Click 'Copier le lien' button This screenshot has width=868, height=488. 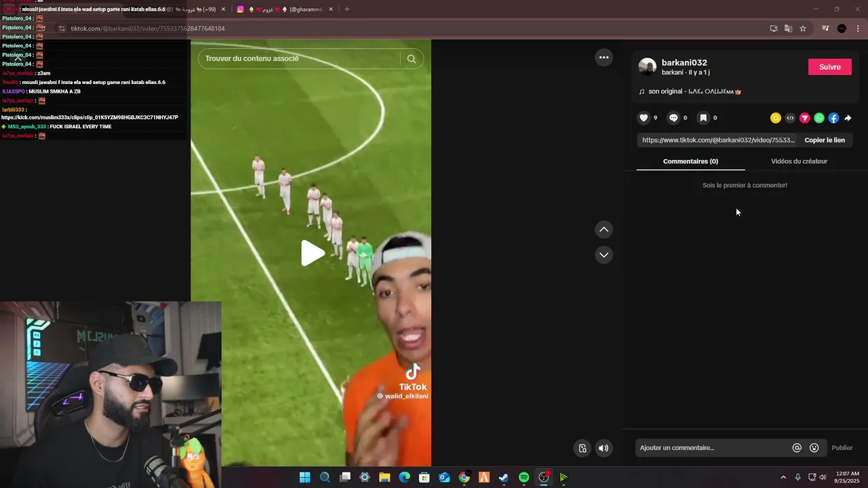click(x=825, y=140)
